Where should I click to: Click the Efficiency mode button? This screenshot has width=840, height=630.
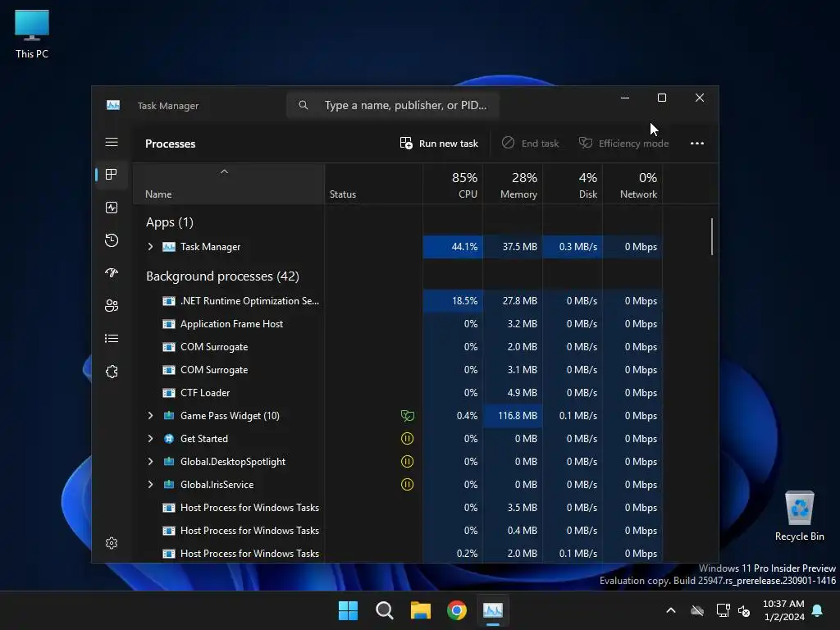pos(624,143)
